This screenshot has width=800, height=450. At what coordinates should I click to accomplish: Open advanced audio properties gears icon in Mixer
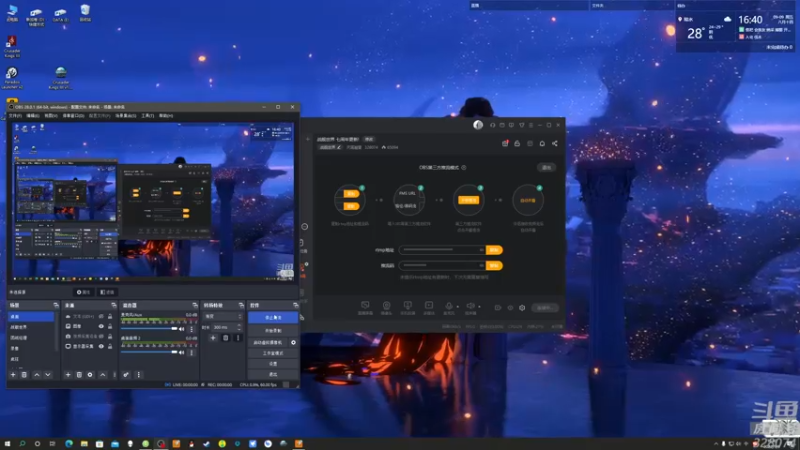coord(126,374)
